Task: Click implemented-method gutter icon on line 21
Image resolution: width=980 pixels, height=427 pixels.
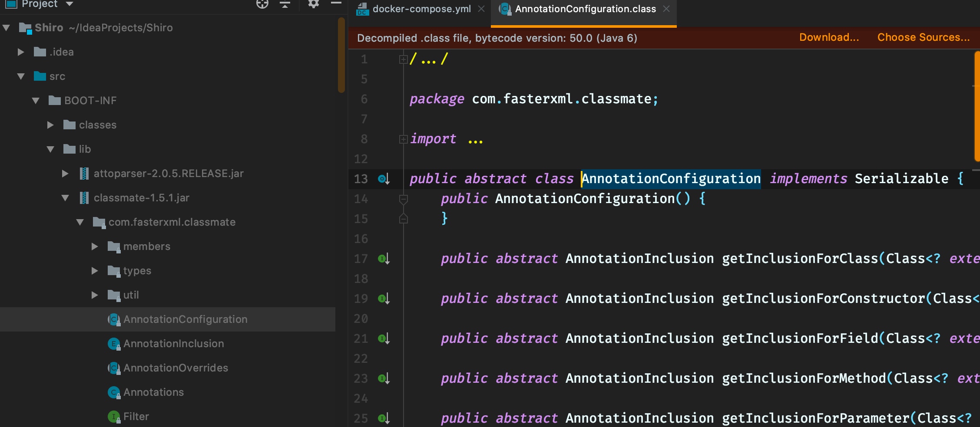Action: 383,339
